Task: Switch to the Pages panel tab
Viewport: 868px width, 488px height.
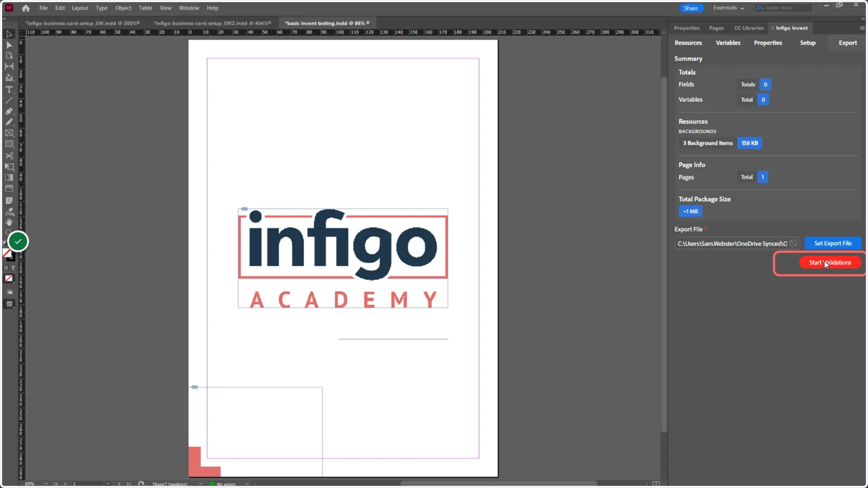Action: tap(716, 28)
